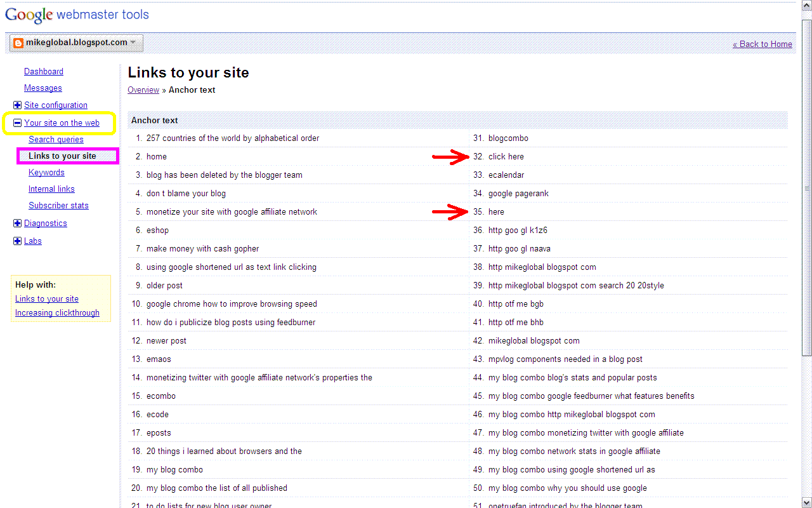Select the 'click here' anchor text

(506, 157)
